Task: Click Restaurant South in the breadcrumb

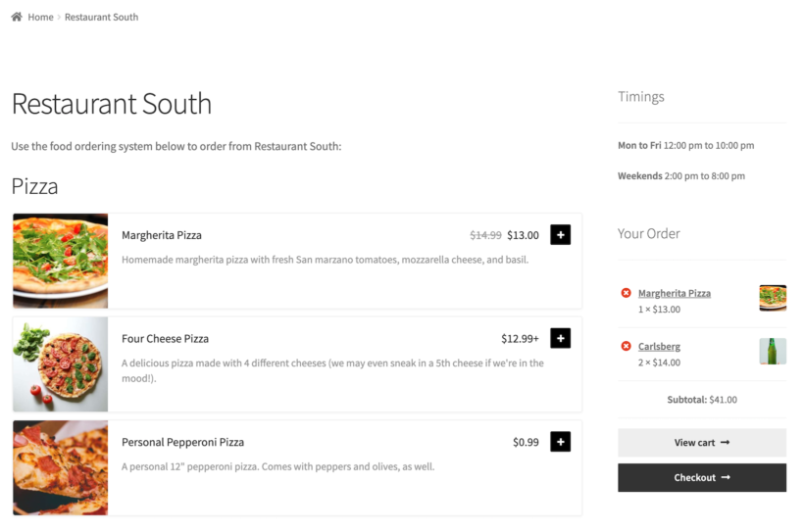Action: coord(101,17)
